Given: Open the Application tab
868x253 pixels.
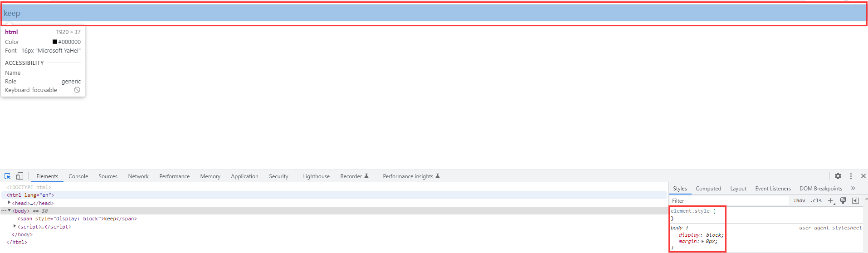Looking at the screenshot, I should [x=244, y=176].
